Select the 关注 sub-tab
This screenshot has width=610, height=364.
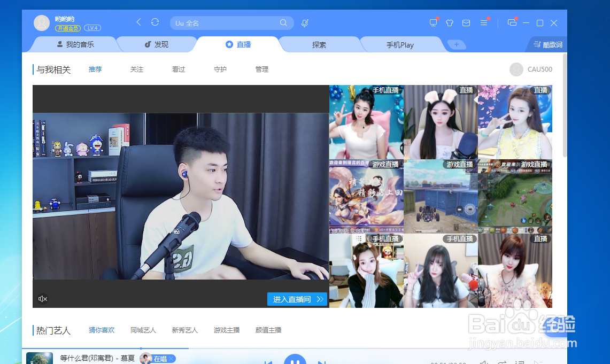(x=136, y=69)
